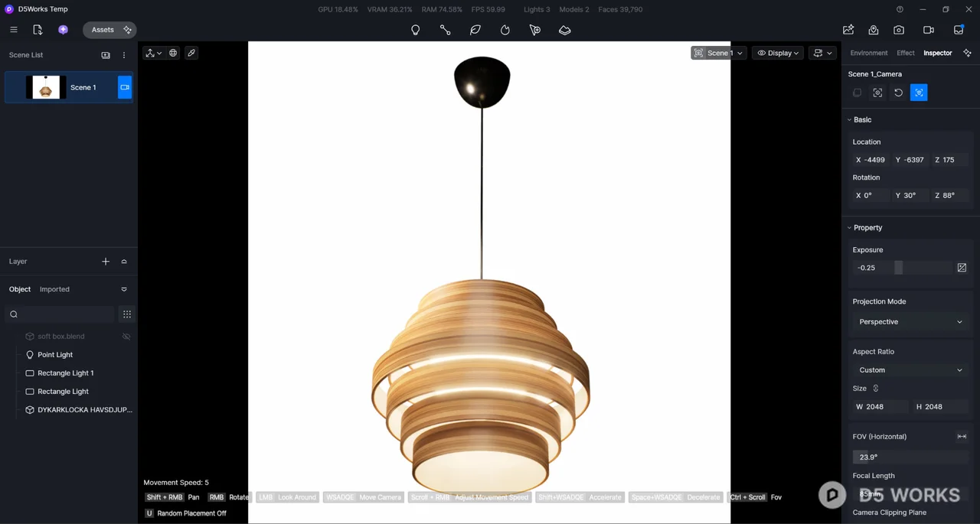
Task: Click Scene 1 blue camera update button
Action: point(125,87)
